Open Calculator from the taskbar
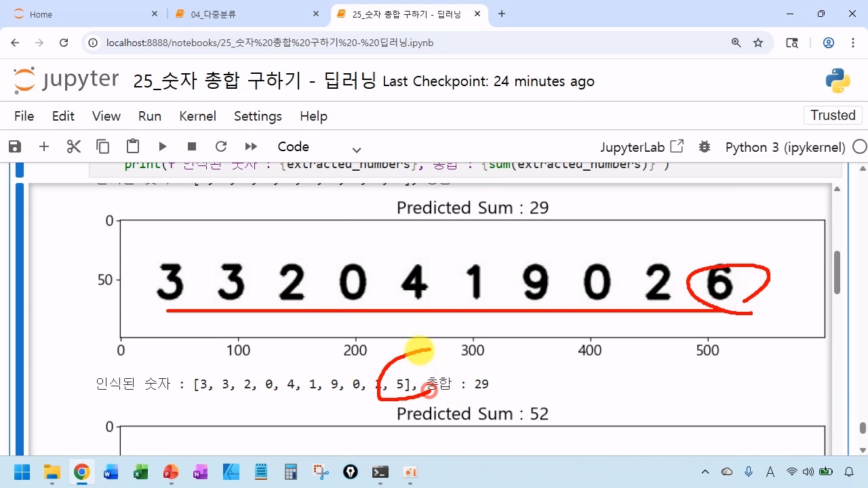The image size is (868, 488). [290, 472]
